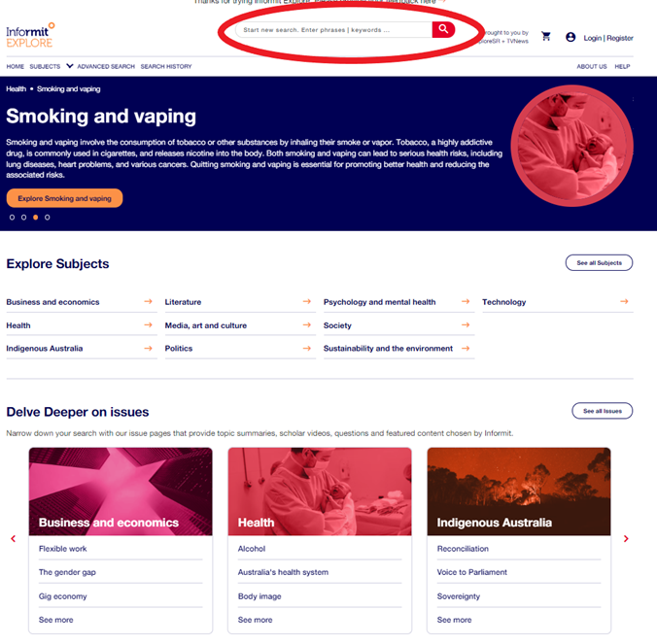
Task: Open the shopping cart icon
Action: pos(546,37)
